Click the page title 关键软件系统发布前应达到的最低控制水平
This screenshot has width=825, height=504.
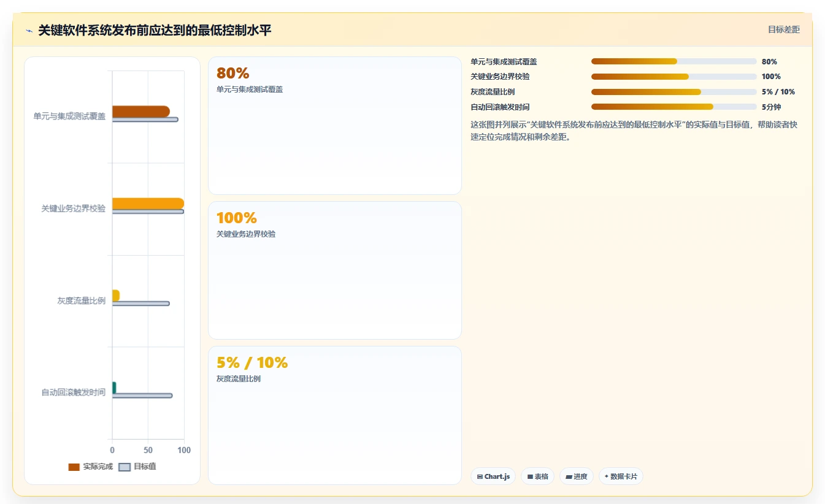pos(155,30)
